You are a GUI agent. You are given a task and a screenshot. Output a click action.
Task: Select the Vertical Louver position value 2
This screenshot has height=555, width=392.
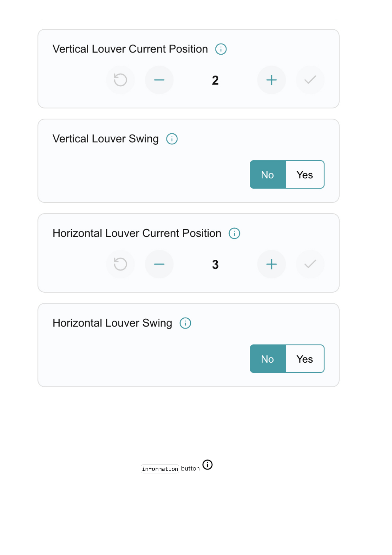tap(215, 80)
